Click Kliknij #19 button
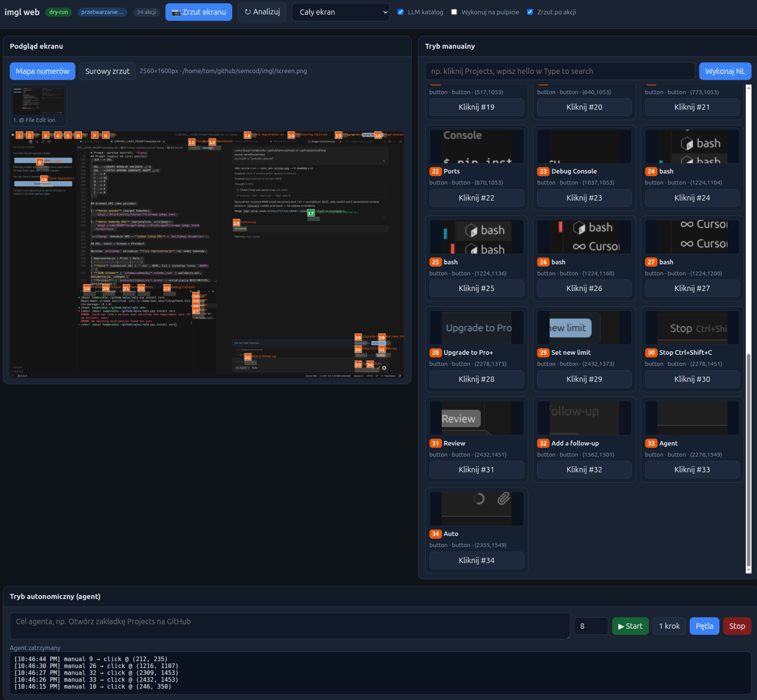The image size is (757, 700). (476, 107)
